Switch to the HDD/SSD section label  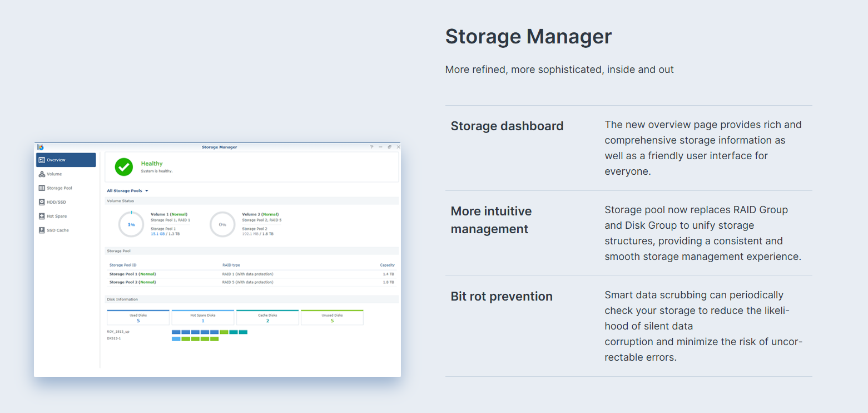(x=56, y=202)
